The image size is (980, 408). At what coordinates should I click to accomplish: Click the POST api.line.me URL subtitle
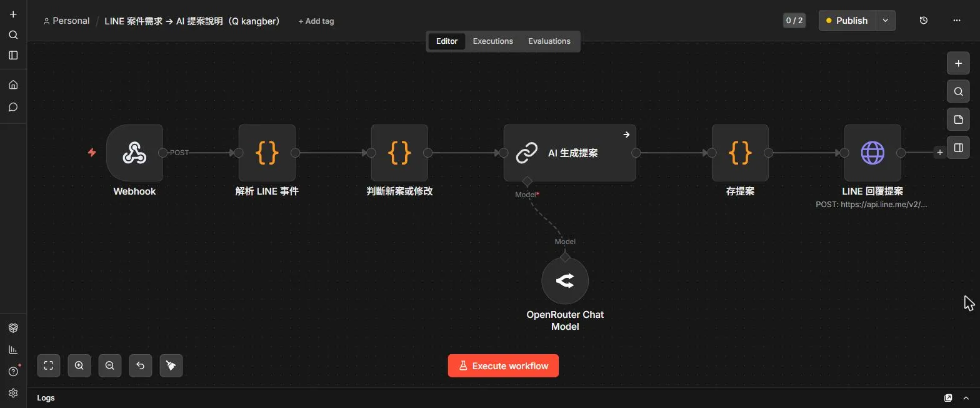[x=871, y=205]
